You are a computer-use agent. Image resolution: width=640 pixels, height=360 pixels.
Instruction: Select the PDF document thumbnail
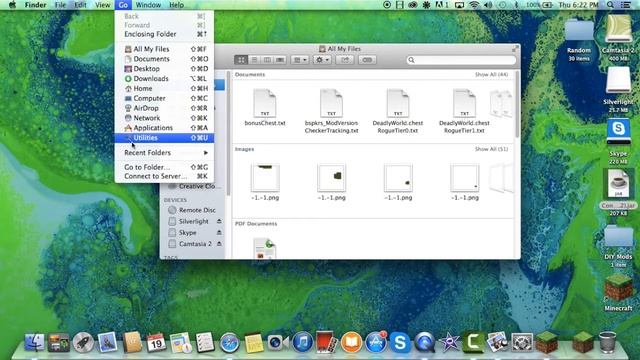(x=265, y=248)
